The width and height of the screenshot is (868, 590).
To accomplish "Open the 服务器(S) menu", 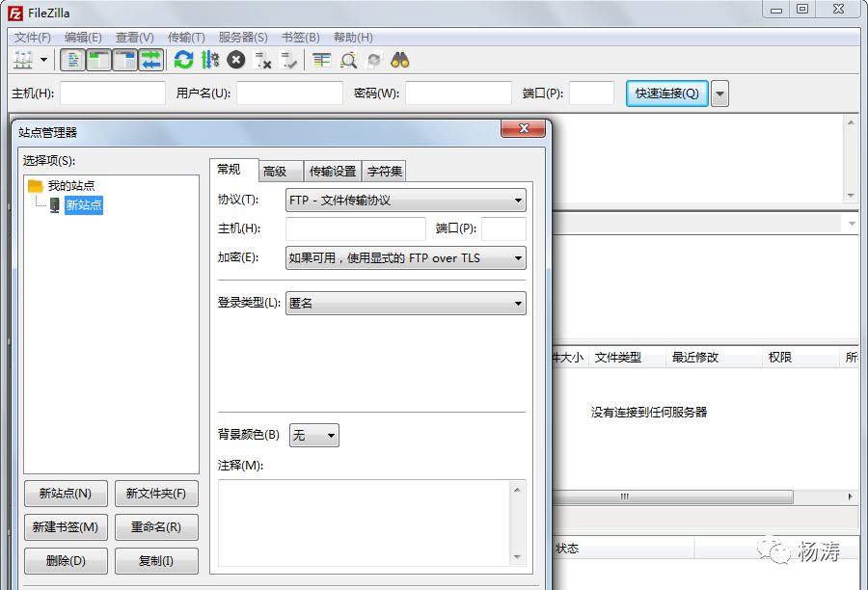I will 243,37.
